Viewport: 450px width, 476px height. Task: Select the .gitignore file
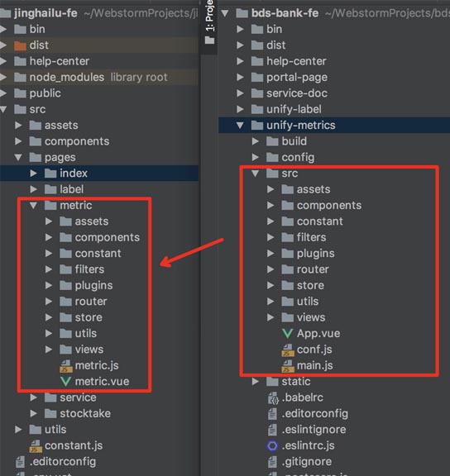[306, 462]
